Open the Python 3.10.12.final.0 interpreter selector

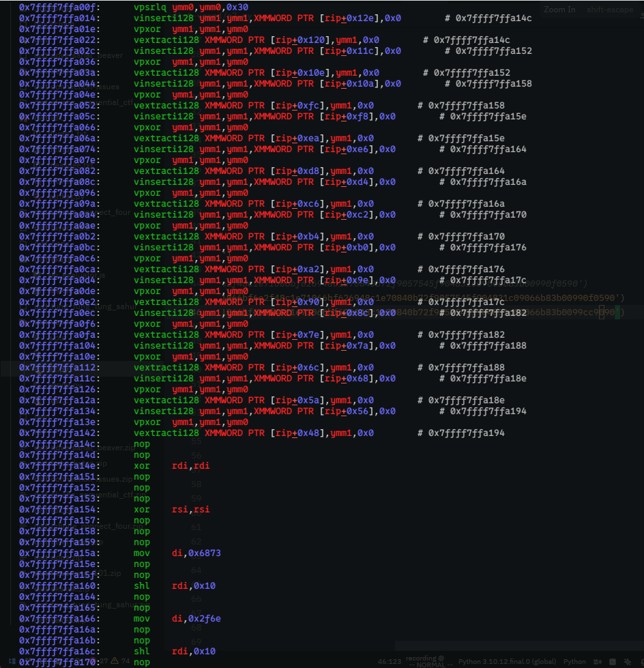506,661
